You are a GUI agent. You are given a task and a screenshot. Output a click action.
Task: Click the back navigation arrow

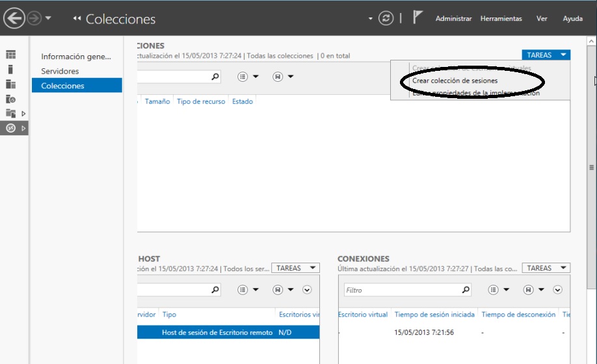(14, 19)
